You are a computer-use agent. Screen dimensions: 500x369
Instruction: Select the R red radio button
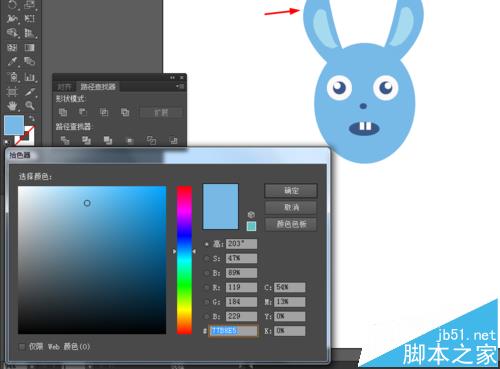pyautogui.click(x=207, y=287)
